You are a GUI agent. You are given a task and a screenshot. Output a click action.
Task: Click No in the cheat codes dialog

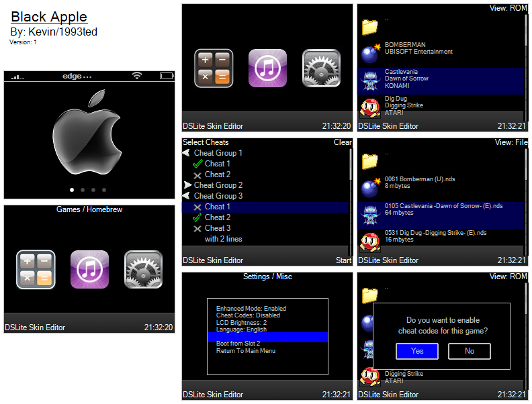point(470,351)
